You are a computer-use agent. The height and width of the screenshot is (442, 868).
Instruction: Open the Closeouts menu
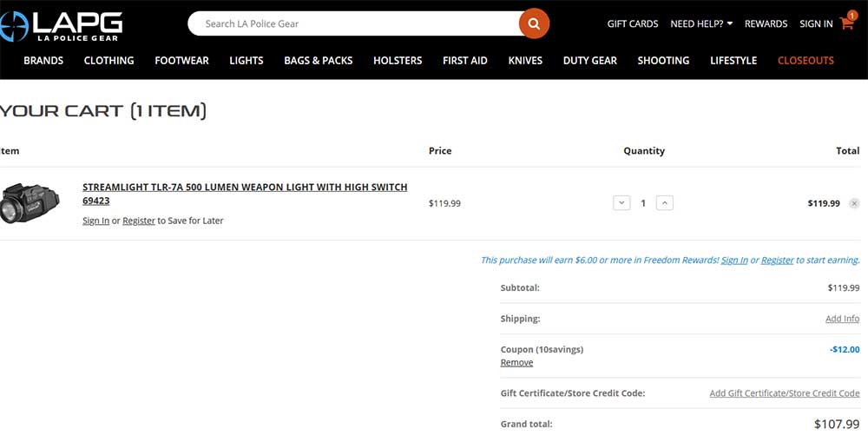806,61
